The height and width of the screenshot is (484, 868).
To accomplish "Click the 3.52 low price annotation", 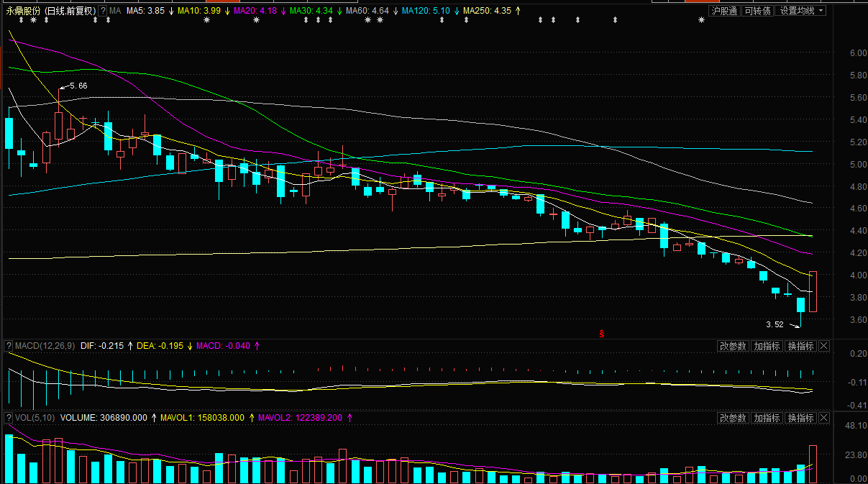I will tap(775, 324).
